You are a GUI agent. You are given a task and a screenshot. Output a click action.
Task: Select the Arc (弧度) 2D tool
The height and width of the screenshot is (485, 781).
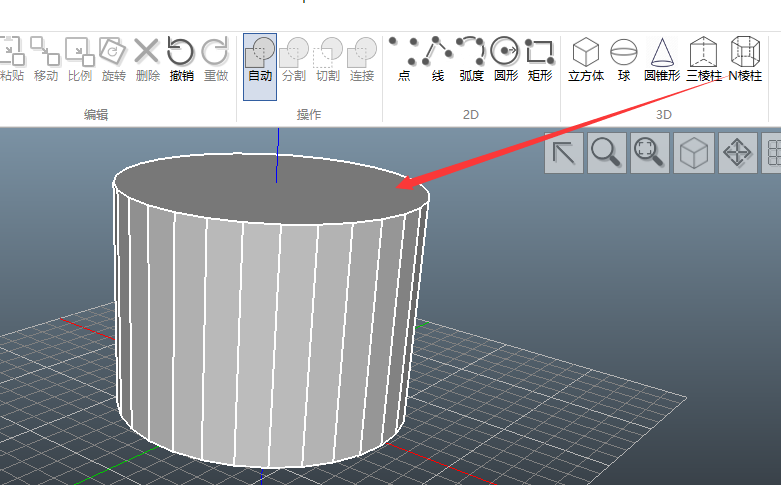(471, 59)
